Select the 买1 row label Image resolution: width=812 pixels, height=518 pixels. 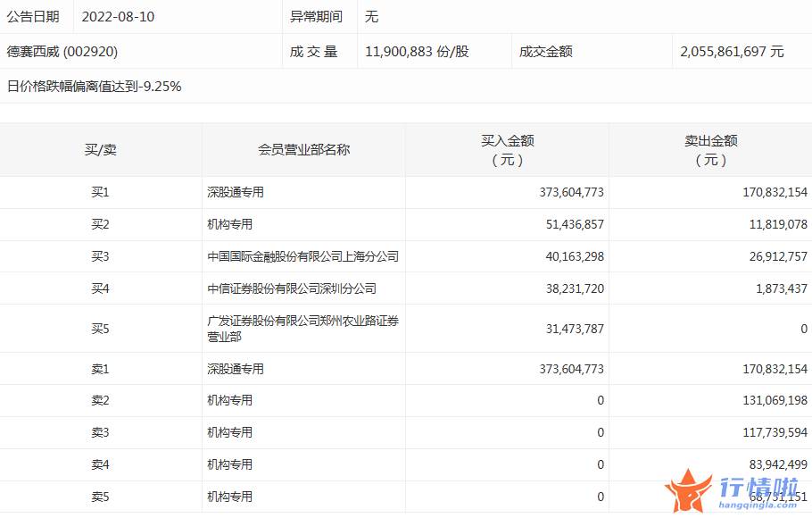click(101, 192)
